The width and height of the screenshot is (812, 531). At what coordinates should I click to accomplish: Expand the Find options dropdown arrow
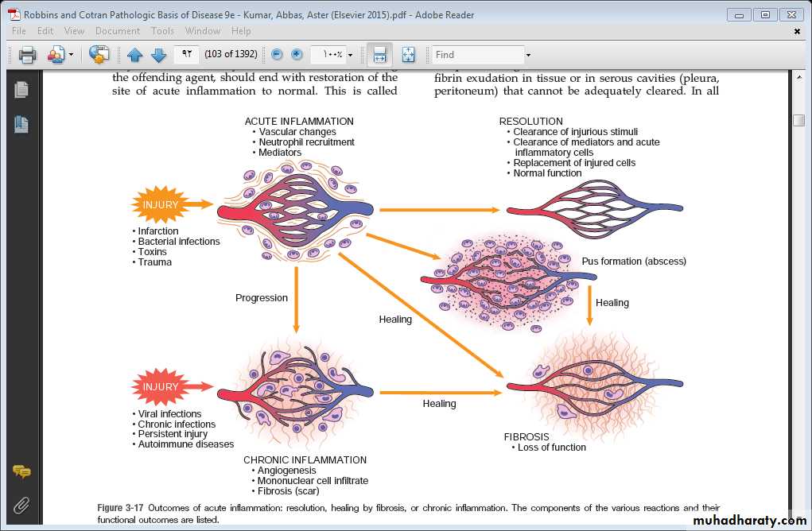click(528, 56)
